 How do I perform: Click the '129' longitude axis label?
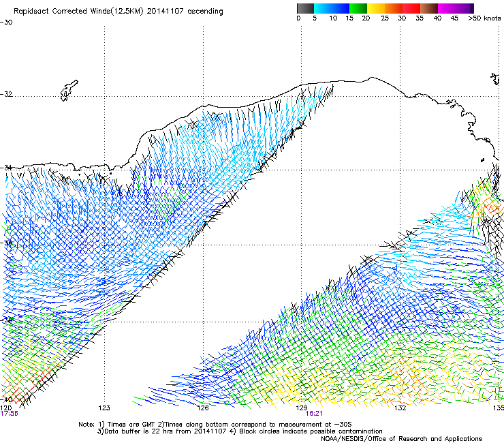tap(302, 408)
